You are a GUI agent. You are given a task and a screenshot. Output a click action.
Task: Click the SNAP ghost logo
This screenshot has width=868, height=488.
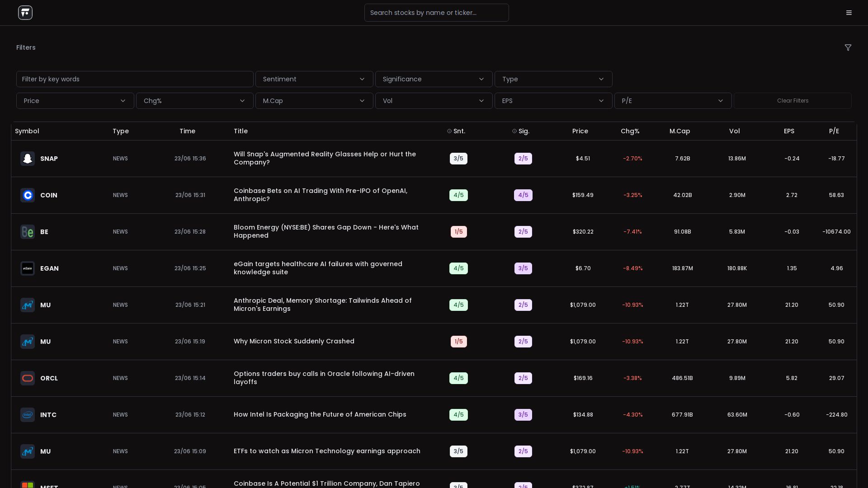28,159
